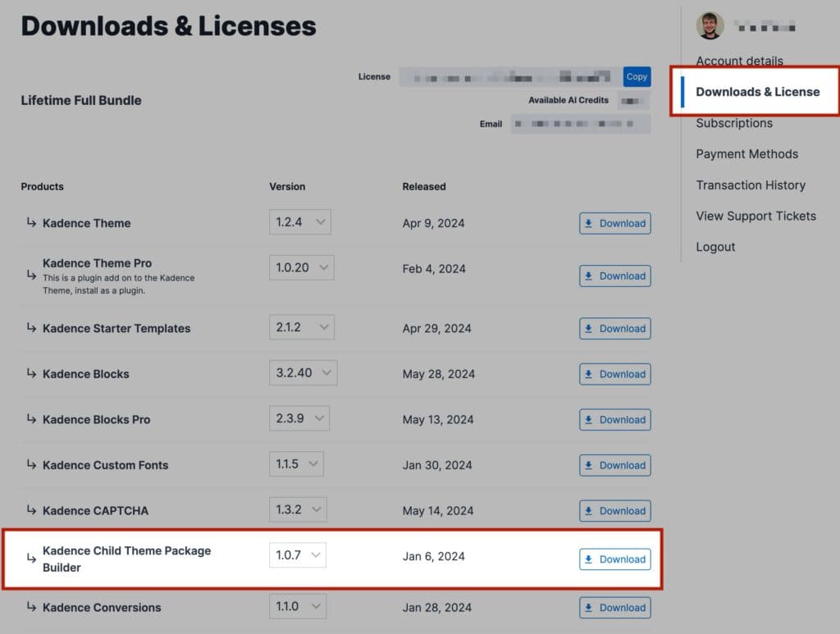Open Kadence Theme version 1.2.4 dropdown
This screenshot has width=840, height=634.
point(299,222)
